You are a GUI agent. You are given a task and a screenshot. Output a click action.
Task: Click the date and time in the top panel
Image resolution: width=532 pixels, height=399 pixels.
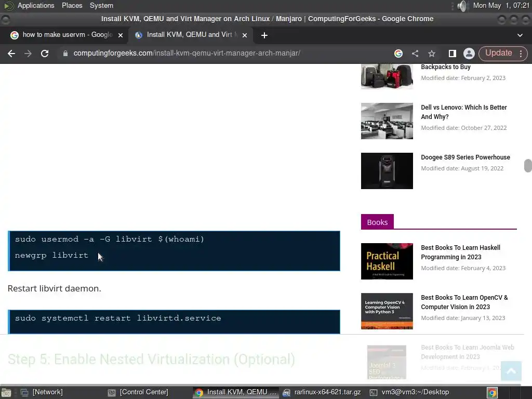pyautogui.click(x=501, y=5)
